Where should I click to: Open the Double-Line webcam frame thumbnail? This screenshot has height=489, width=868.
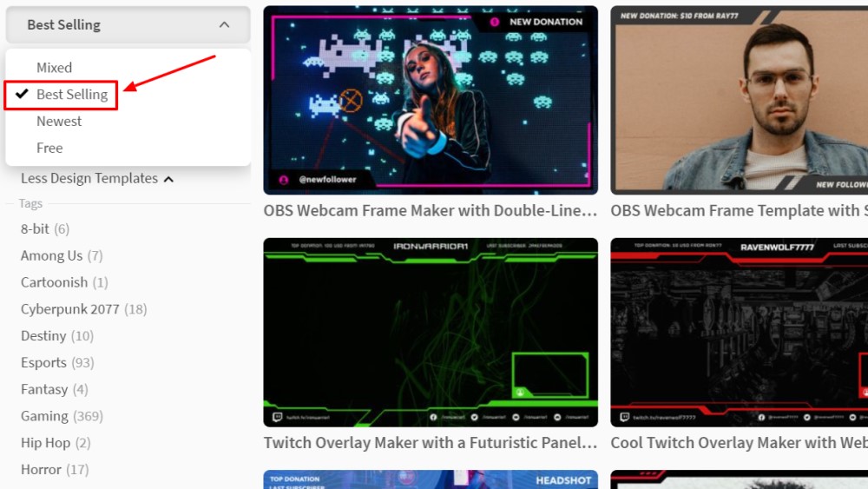click(431, 100)
